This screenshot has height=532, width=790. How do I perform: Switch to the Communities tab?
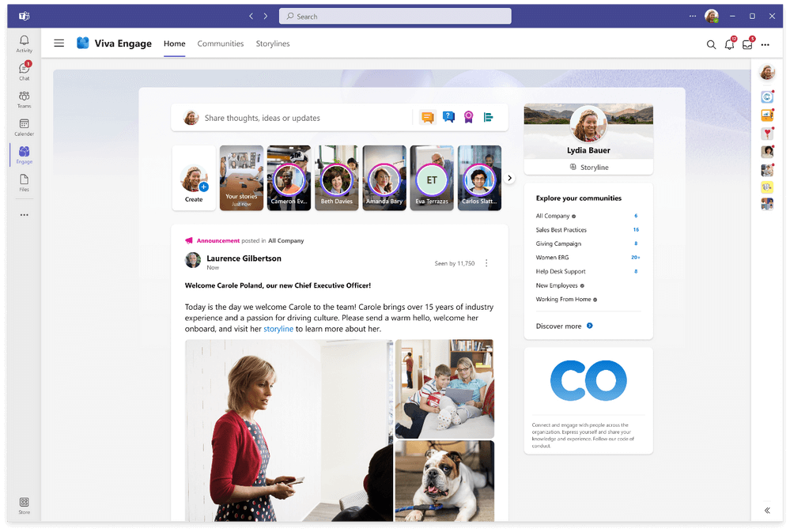[220, 43]
